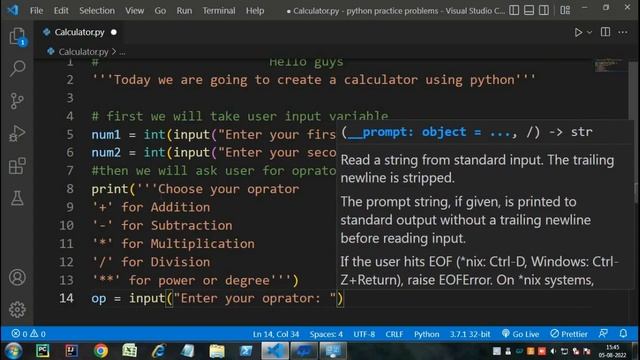Click the '/' for Division text line
640x360 pixels.
coord(151,262)
